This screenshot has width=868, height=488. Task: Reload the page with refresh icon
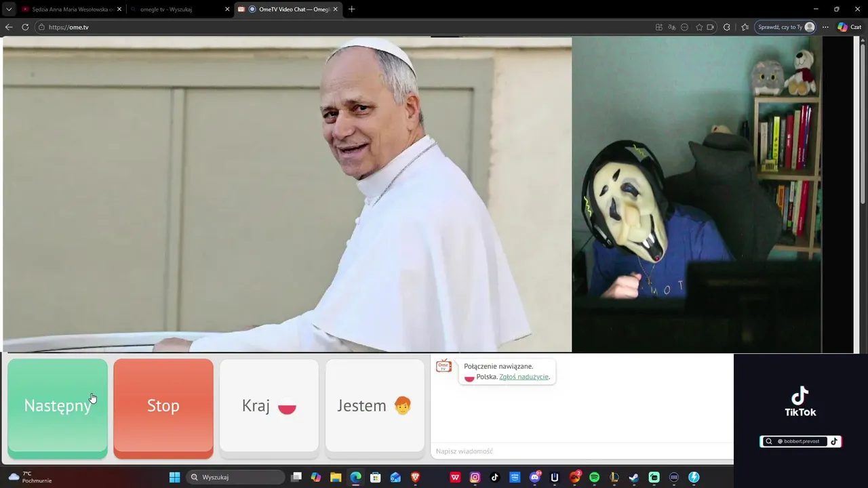(x=25, y=27)
